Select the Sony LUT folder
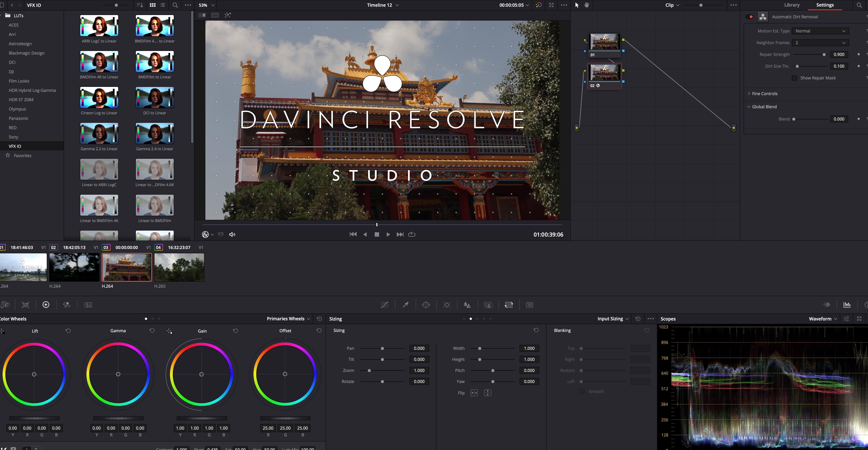The width and height of the screenshot is (868, 450). tap(13, 137)
